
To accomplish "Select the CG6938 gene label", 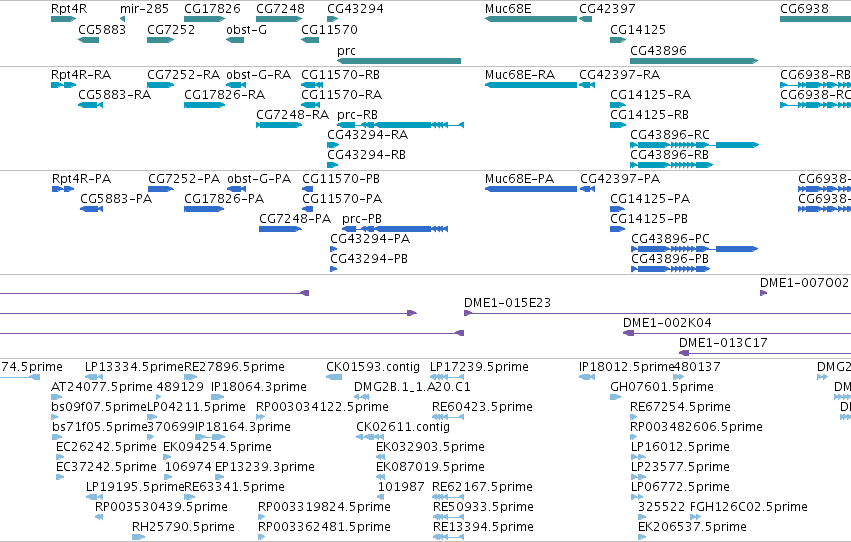I will (804, 9).
